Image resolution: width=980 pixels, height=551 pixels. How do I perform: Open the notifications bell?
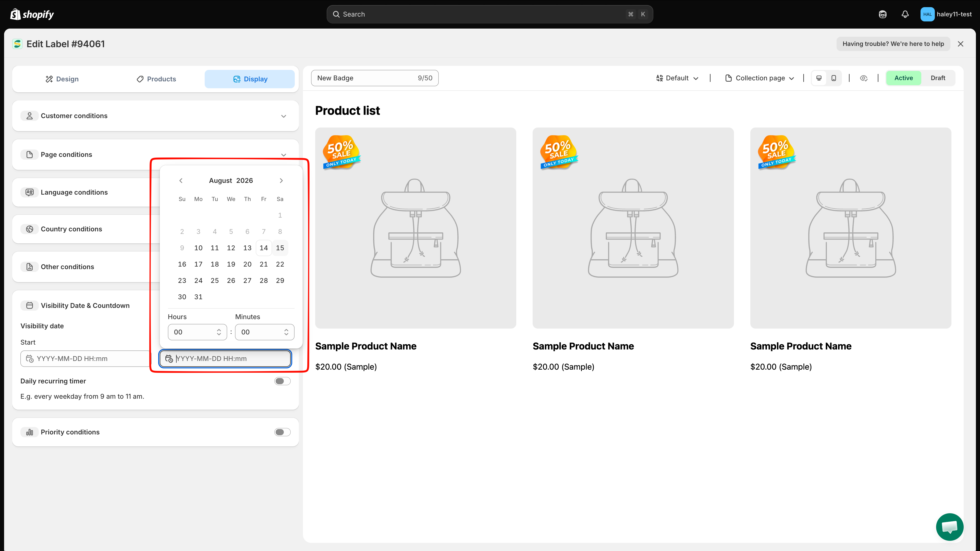(905, 14)
